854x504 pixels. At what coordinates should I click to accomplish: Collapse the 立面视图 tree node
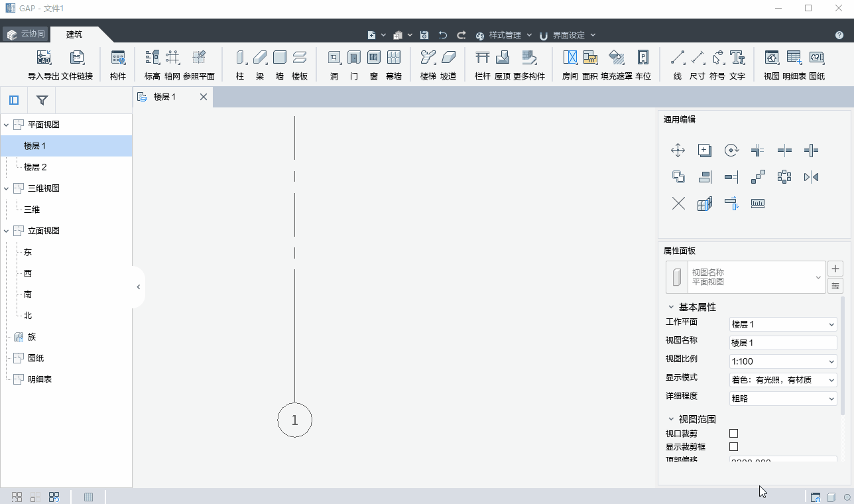(x=6, y=231)
